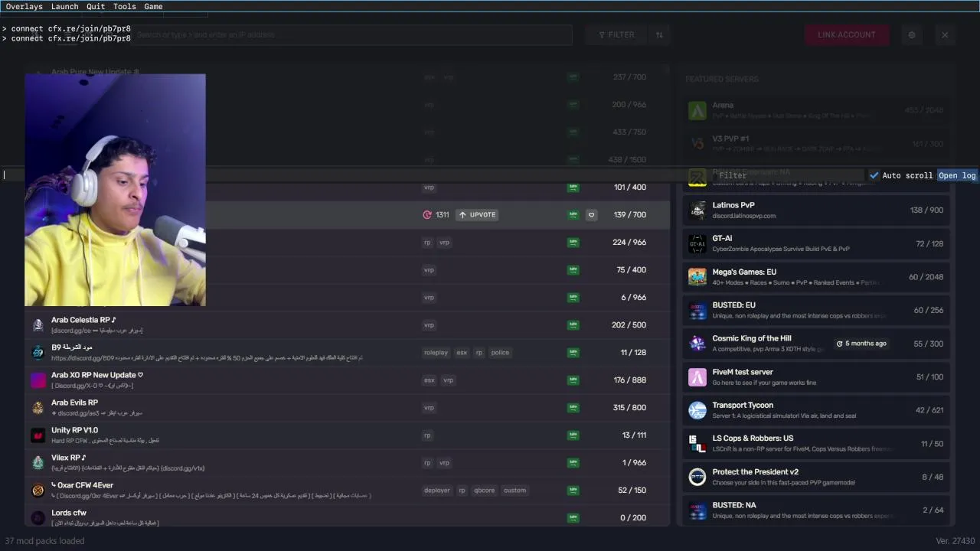Click the police tag on B9 row
980x551 pixels.
[x=500, y=353]
